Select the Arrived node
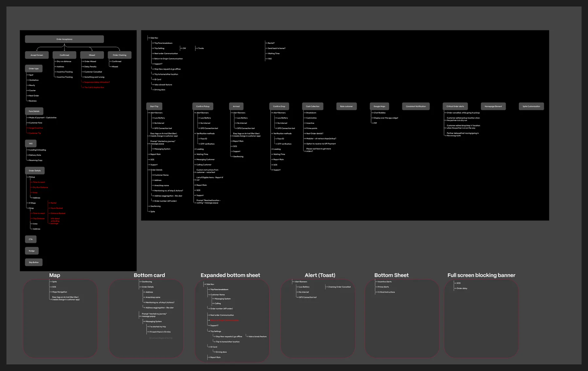Image resolution: width=588 pixels, height=371 pixels. pos(236,106)
